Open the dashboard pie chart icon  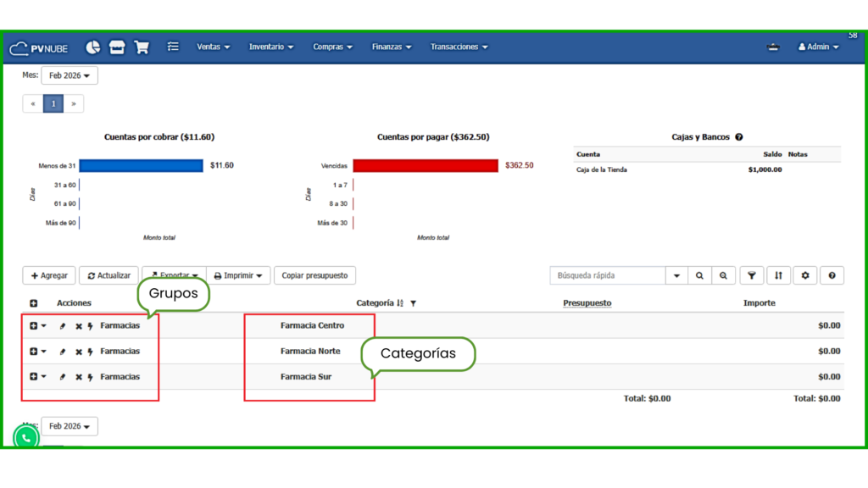92,47
